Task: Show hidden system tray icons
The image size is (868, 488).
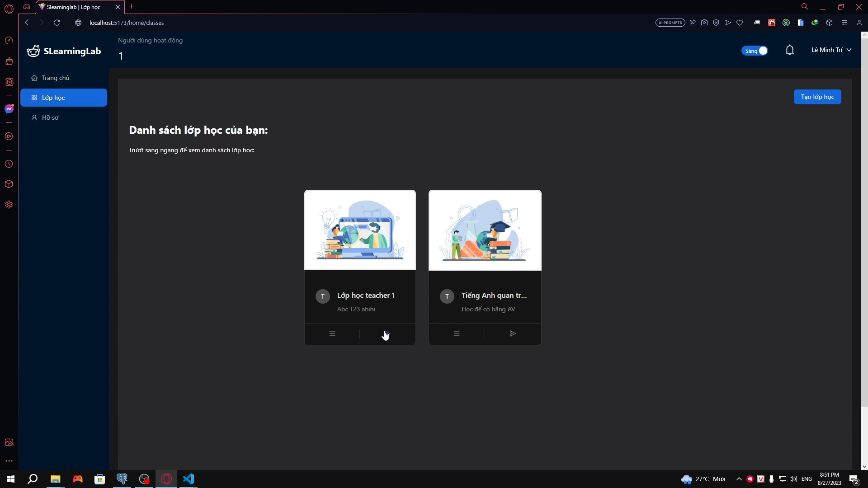Action: [x=739, y=479]
